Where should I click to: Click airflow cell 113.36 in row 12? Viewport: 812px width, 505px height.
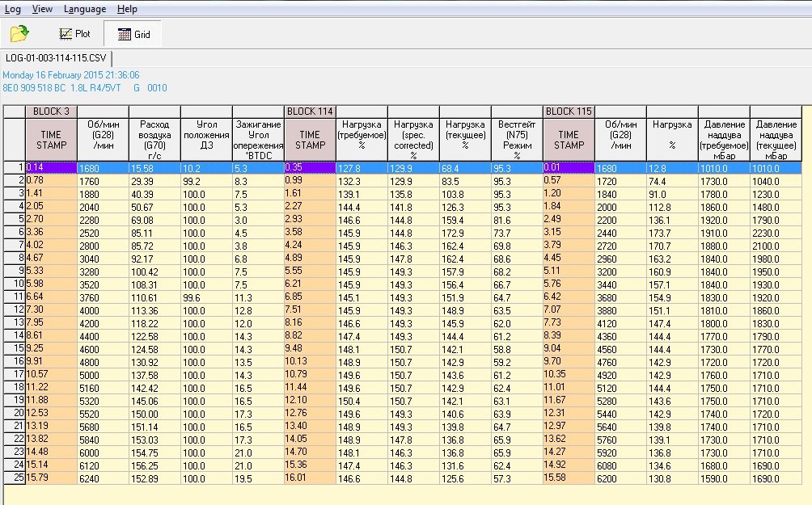(154, 310)
